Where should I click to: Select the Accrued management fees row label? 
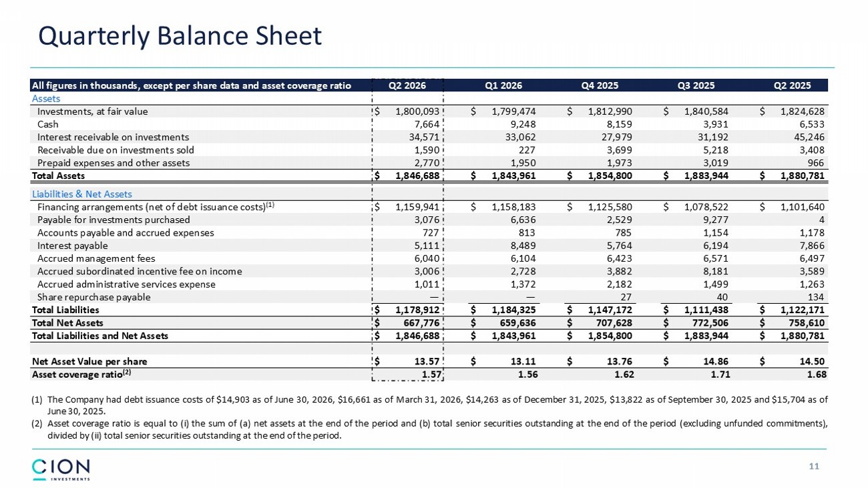96,258
